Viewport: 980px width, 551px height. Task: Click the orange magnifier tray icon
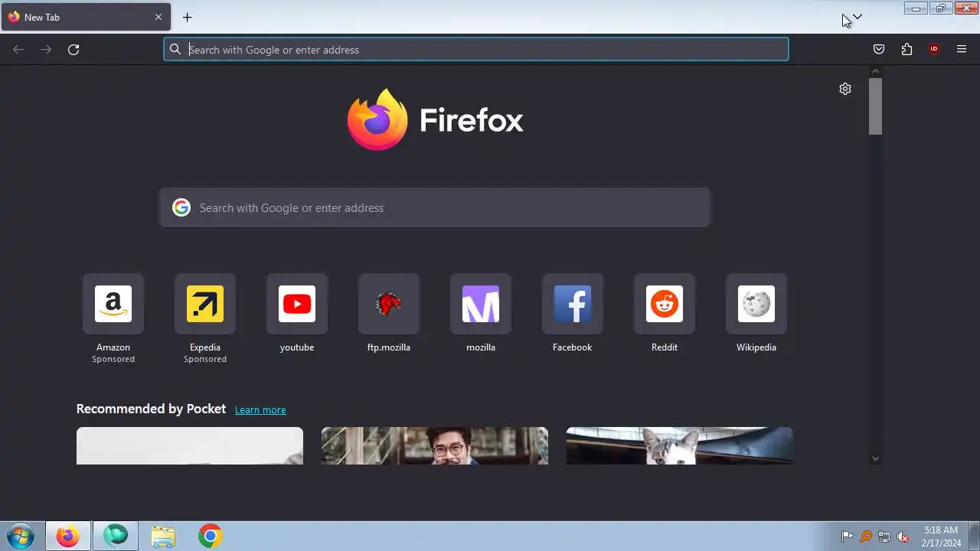click(x=866, y=536)
